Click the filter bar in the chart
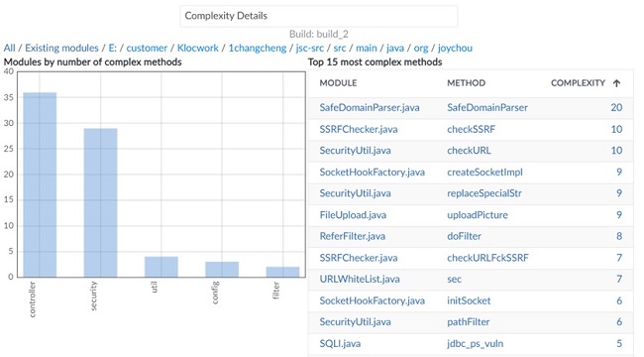The image size is (644, 357). 283,272
